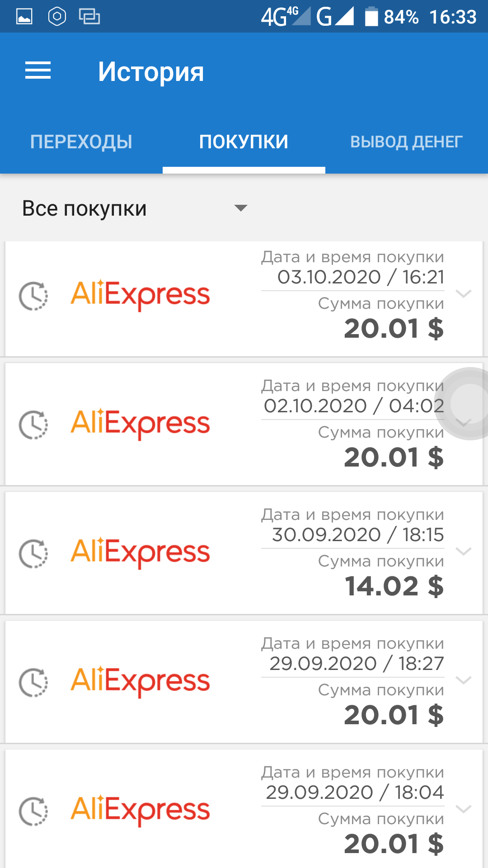The height and width of the screenshot is (868, 488).
Task: Tap pending clock icon for 29.09.2020 18:27 purchase
Action: coord(33,683)
